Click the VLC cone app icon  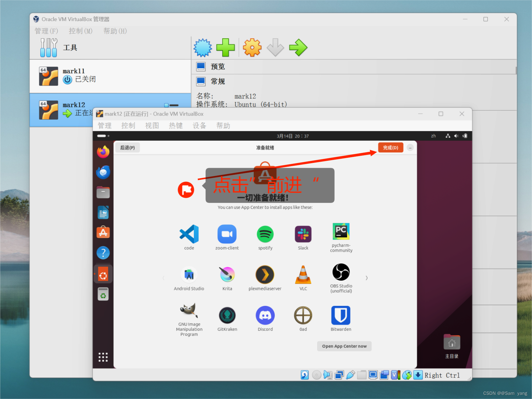point(303,275)
